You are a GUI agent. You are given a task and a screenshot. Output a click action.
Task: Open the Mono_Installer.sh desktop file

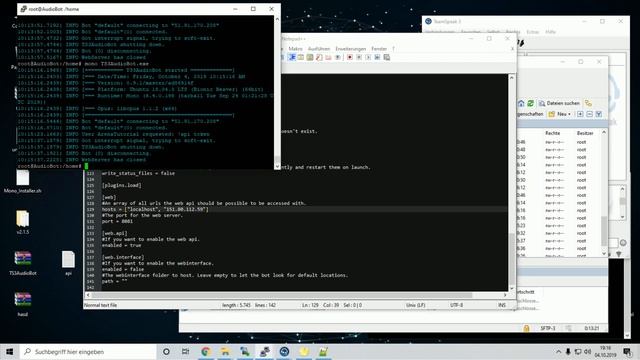[x=22, y=182]
